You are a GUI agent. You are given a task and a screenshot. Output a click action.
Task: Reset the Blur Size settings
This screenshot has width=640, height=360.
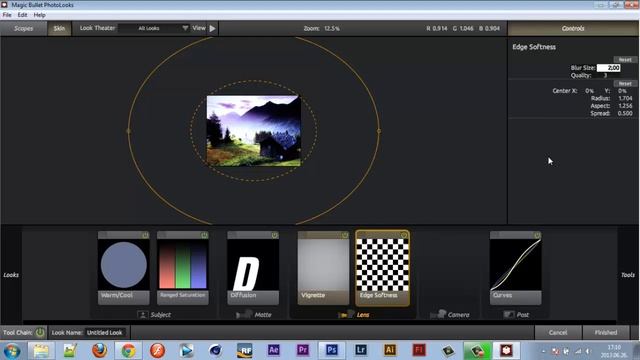tap(625, 60)
